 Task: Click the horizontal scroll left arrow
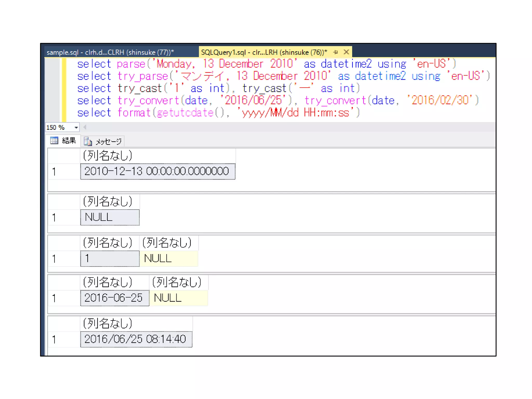point(85,127)
